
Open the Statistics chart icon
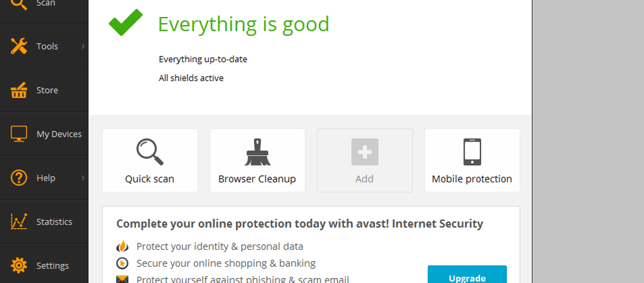click(18, 222)
